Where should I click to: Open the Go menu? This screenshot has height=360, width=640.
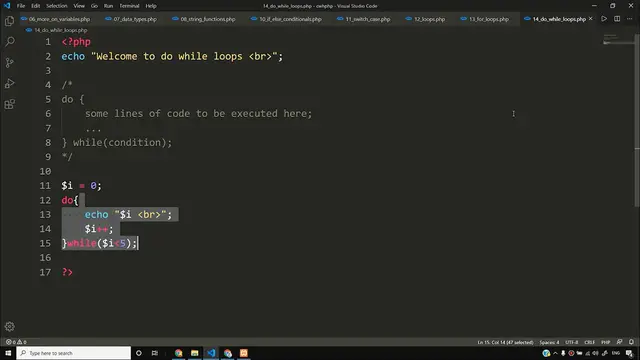94,6
